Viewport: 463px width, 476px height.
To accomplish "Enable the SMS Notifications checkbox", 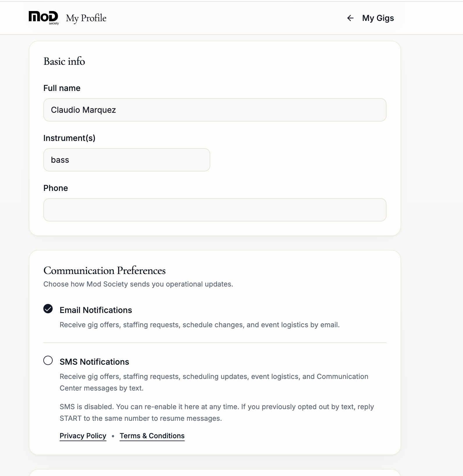I will click(x=48, y=360).
